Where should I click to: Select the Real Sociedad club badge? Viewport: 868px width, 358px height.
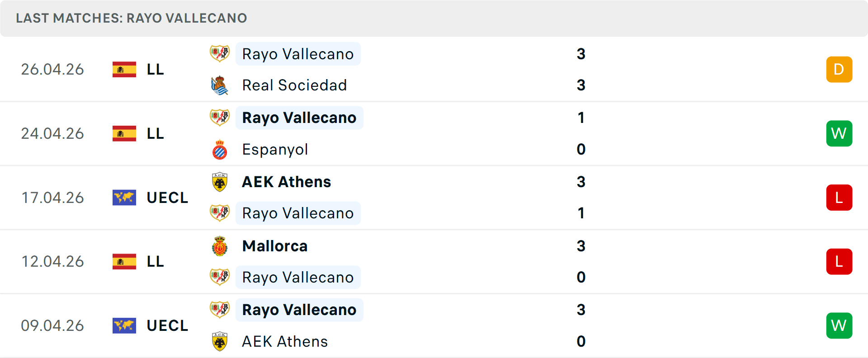tap(220, 85)
